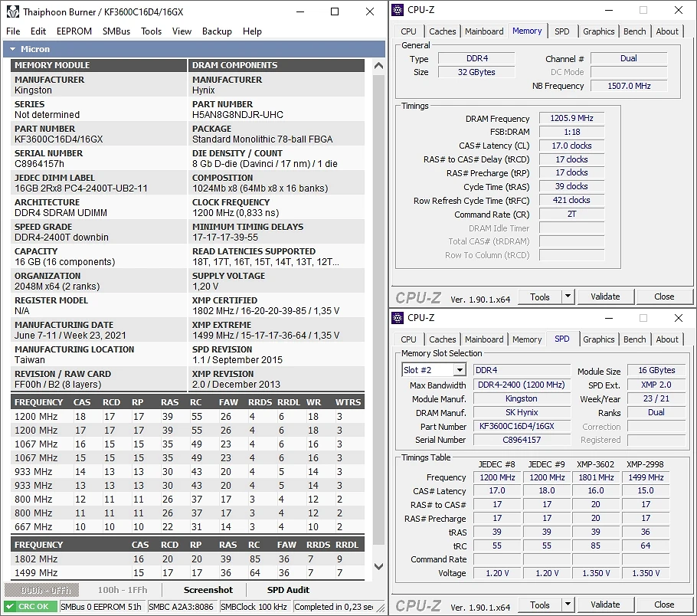Select the Bench tab in lower CPU-Z window
The image size is (697, 616).
coord(634,339)
